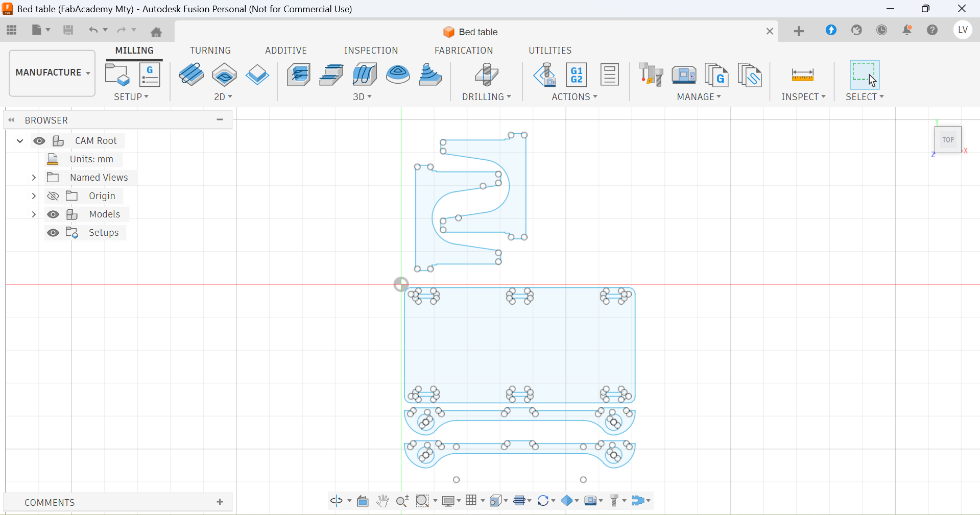The width and height of the screenshot is (980, 515).
Task: Close the Bed table document tab
Action: coord(770,32)
